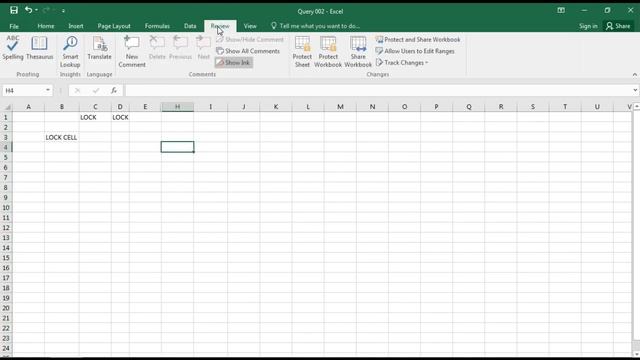Select column header H

point(178,107)
